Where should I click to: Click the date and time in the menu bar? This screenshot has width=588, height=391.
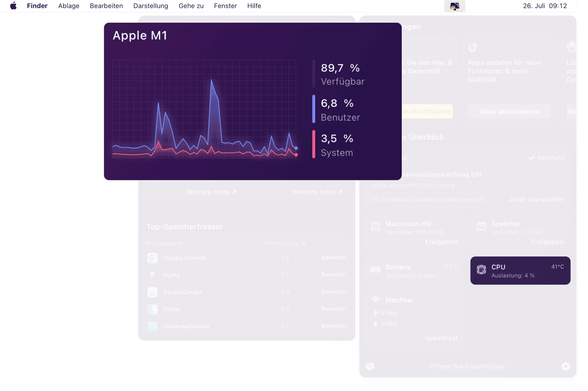click(545, 6)
